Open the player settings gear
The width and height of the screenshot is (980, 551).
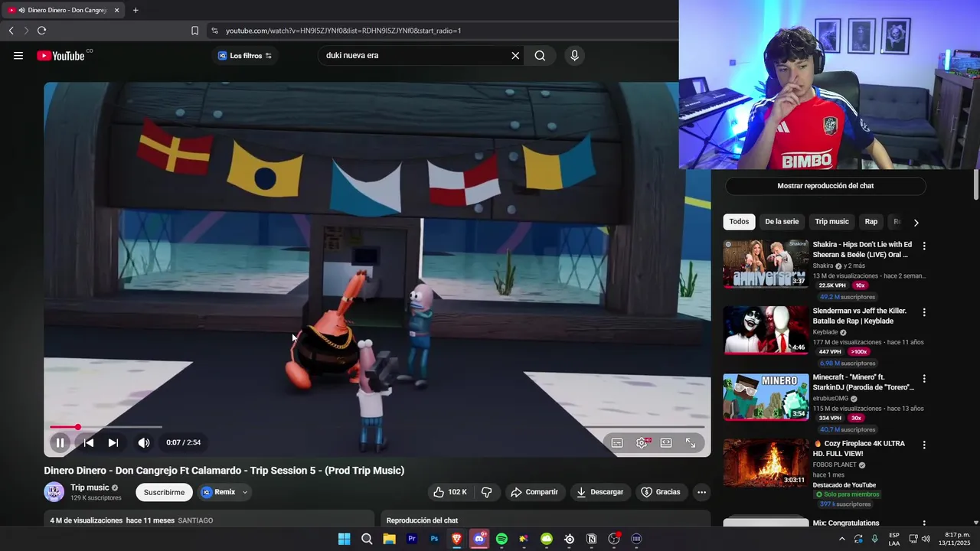point(642,442)
